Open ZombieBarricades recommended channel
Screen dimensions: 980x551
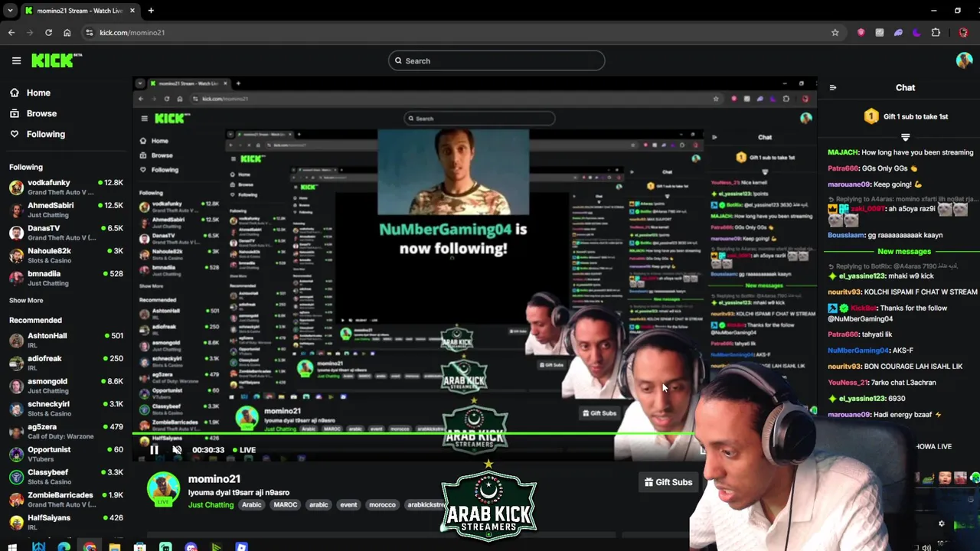[66, 500]
